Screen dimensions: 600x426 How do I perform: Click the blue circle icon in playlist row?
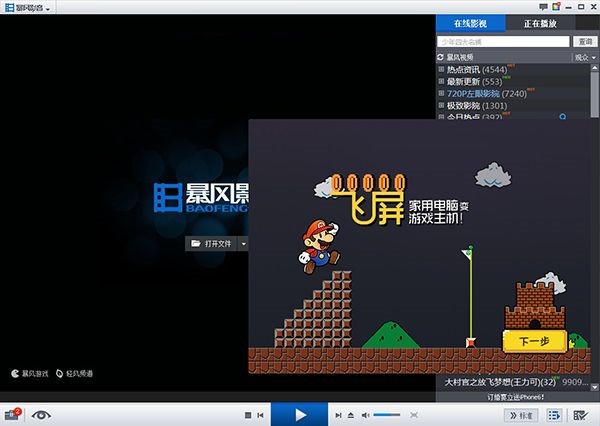tap(562, 116)
